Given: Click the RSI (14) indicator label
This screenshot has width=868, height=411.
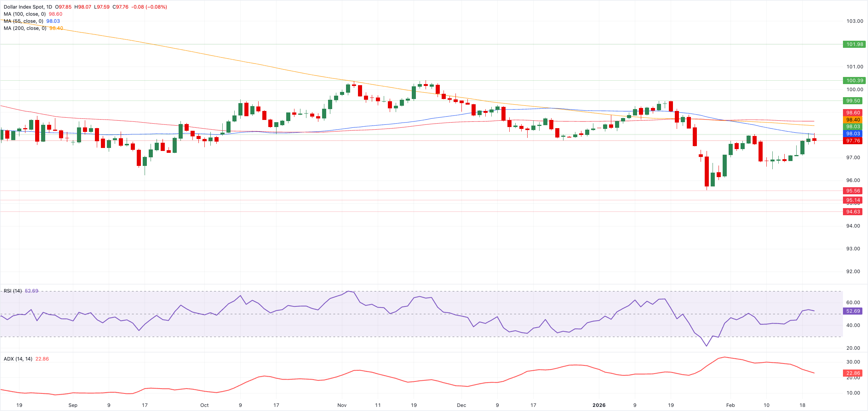Looking at the screenshot, I should 13,291.
